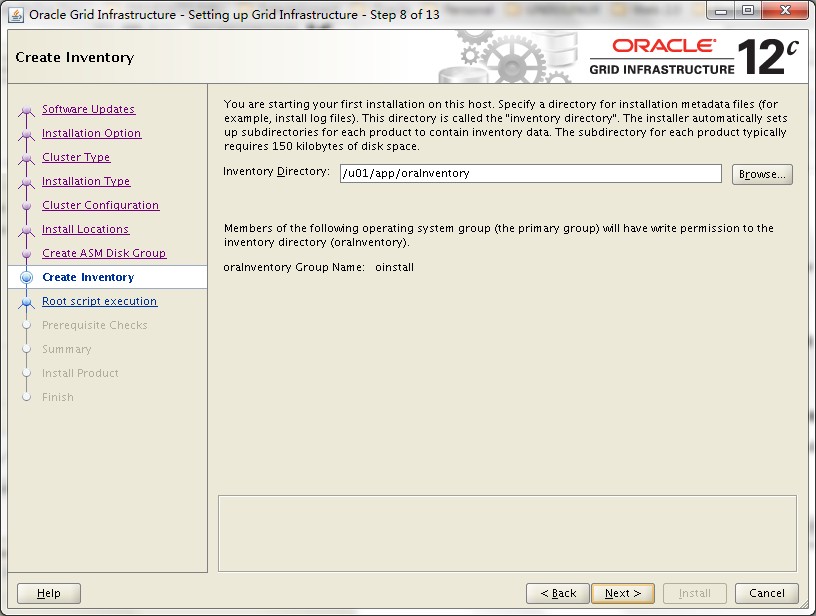Click the oinstall group name value

point(394,267)
